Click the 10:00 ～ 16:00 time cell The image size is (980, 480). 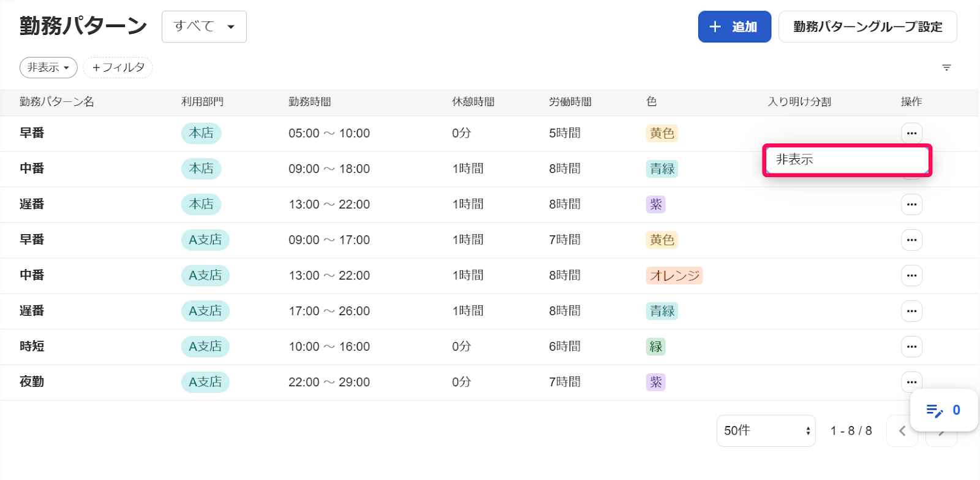click(329, 346)
